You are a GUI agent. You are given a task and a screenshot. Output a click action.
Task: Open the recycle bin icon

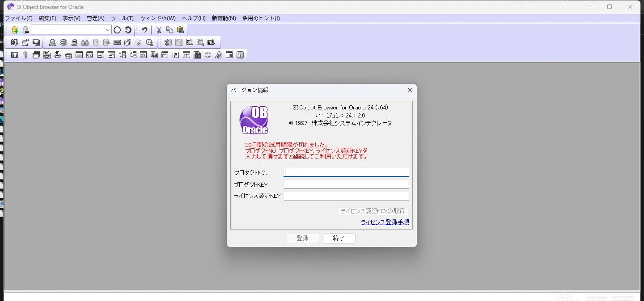(x=139, y=42)
